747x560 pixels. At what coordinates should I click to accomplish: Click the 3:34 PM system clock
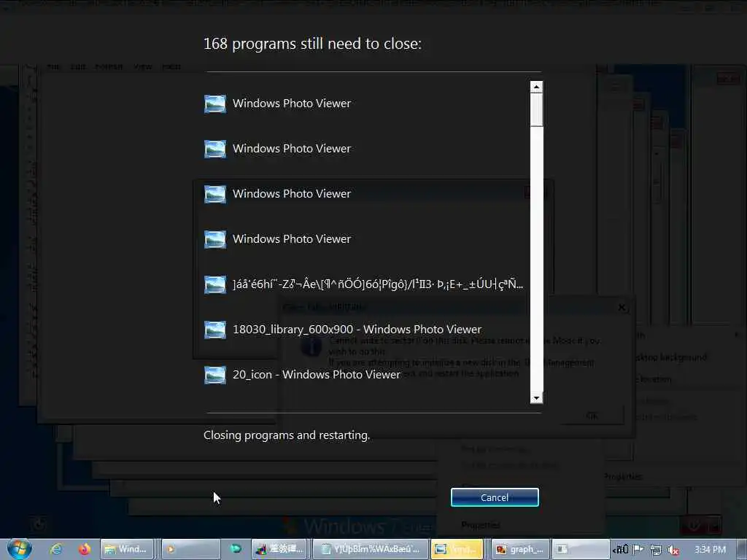point(710,550)
